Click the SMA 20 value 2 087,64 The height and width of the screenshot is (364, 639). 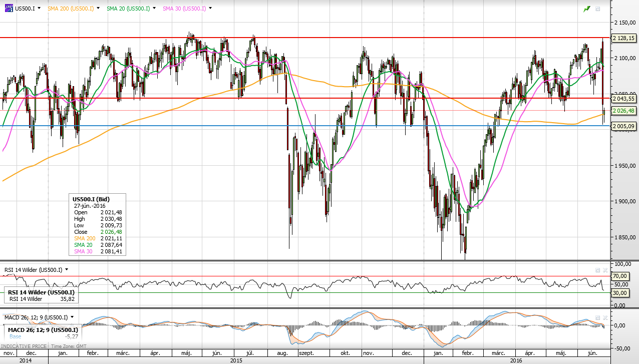[x=111, y=245]
